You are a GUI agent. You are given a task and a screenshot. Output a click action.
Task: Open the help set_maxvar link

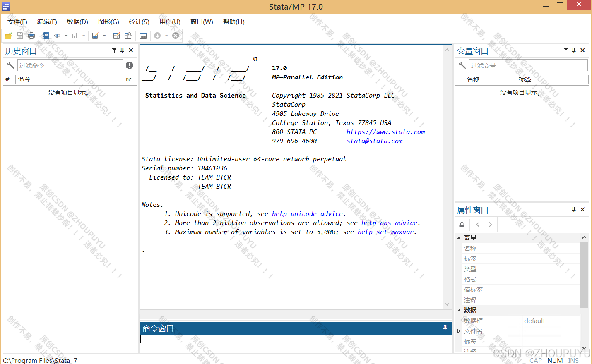coord(386,232)
